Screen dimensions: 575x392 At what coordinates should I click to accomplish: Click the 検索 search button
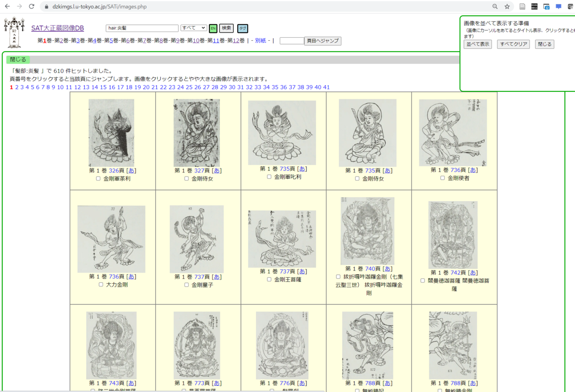click(x=226, y=28)
